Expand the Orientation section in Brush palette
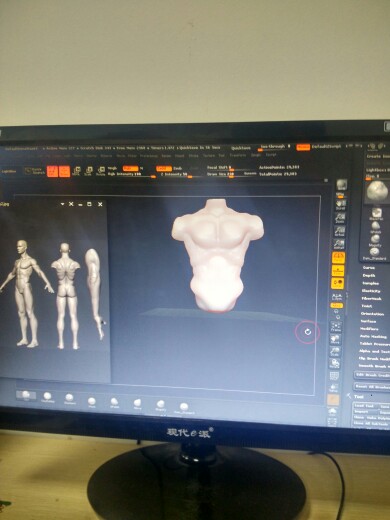 [x=372, y=314]
